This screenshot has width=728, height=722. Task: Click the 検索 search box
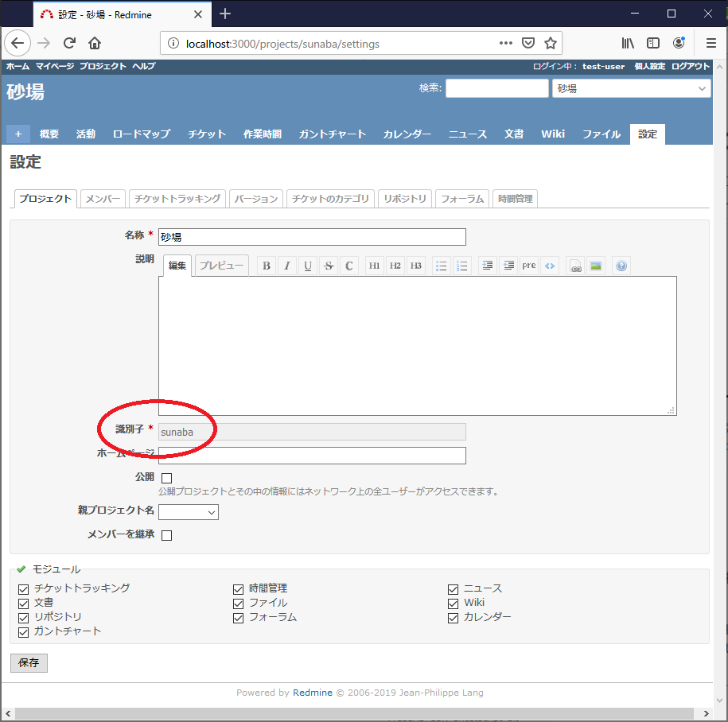click(x=497, y=88)
